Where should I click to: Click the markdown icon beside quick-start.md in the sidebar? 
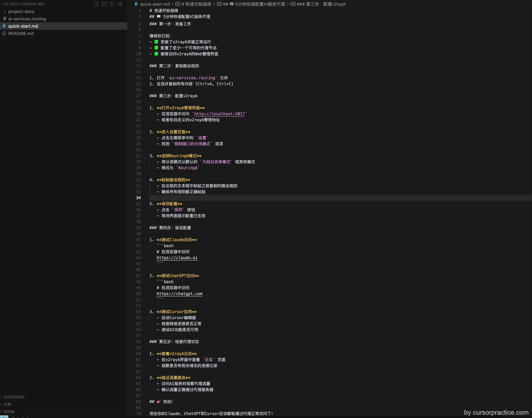click(x=4, y=26)
